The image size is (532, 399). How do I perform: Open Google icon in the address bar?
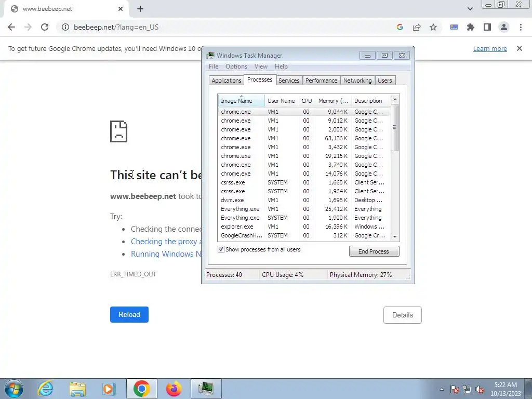point(400,27)
